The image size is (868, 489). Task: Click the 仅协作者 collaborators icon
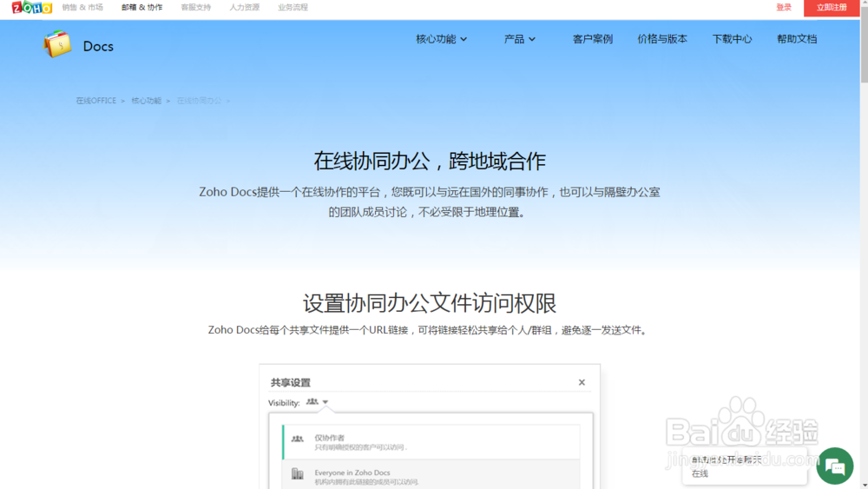pyautogui.click(x=298, y=439)
